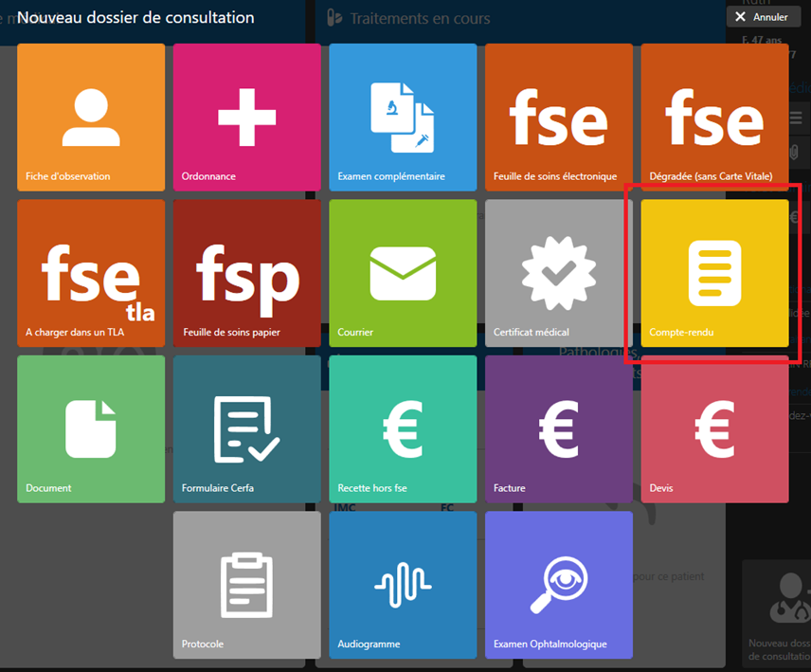This screenshot has width=811, height=672.
Task: Open Feuille de soins électronique
Action: pyautogui.click(x=559, y=118)
